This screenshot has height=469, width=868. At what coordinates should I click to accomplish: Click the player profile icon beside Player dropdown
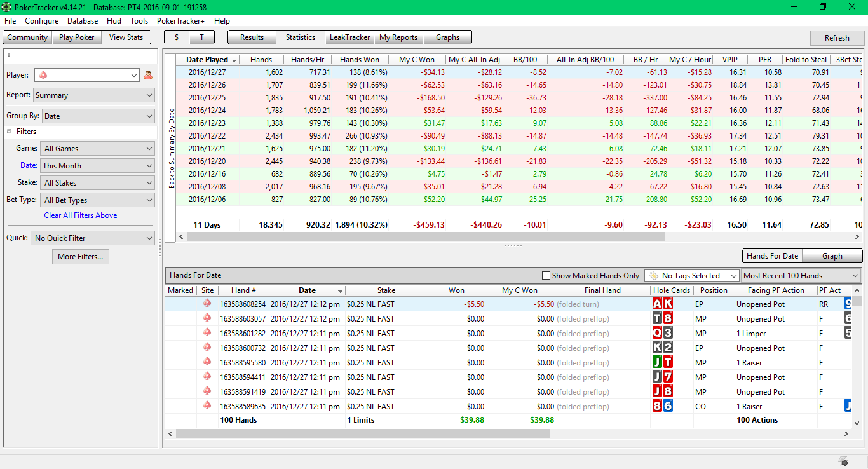pyautogui.click(x=148, y=75)
